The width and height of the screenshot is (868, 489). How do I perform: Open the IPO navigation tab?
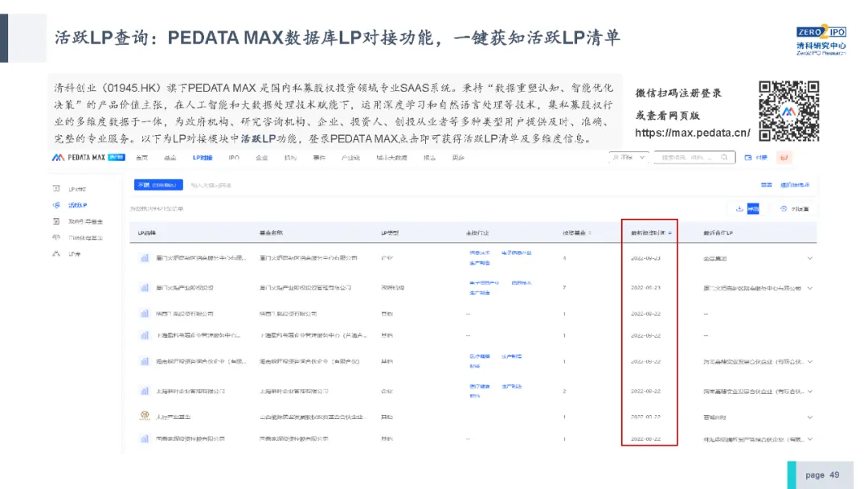(x=234, y=158)
